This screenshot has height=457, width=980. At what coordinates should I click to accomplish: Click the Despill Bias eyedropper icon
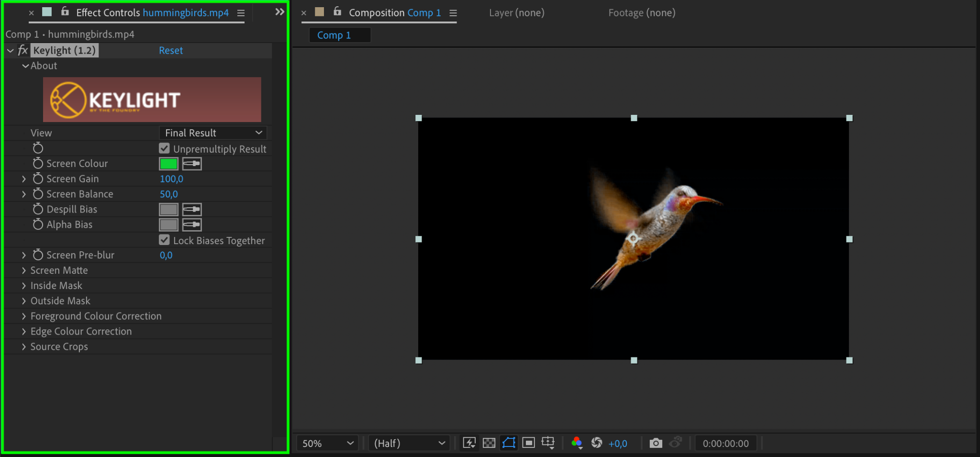(192, 210)
